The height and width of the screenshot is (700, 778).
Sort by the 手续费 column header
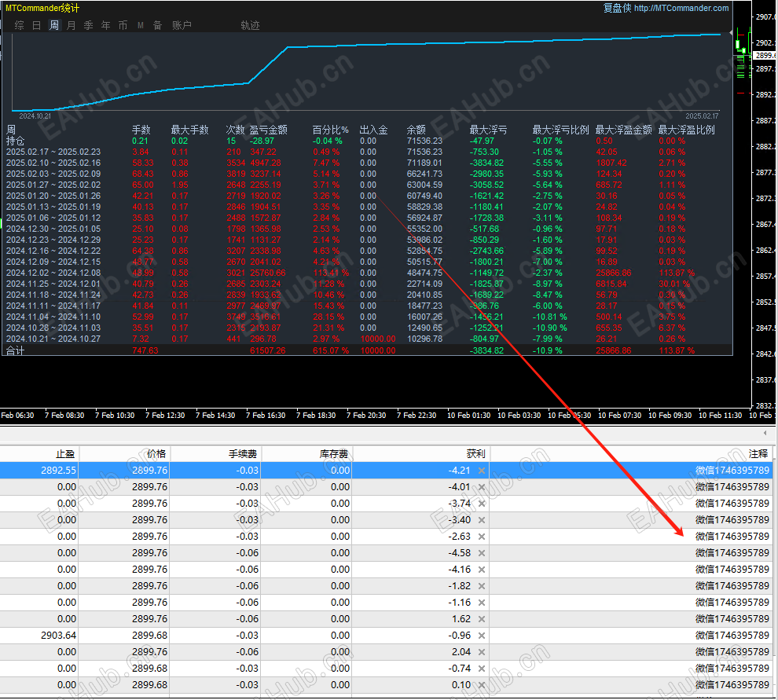215,453
